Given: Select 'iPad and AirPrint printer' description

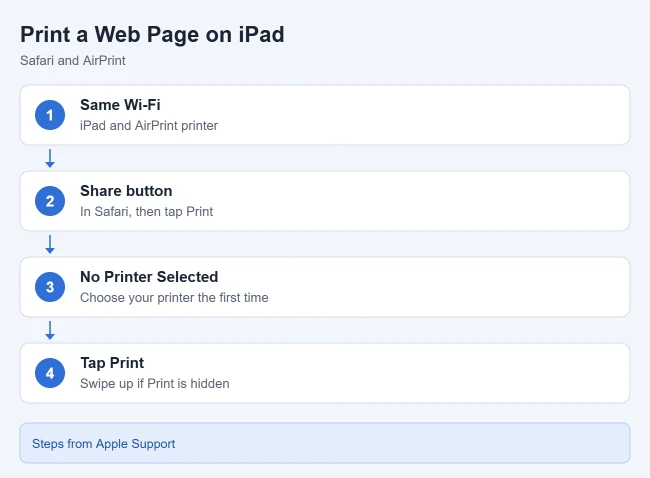Looking at the screenshot, I should (149, 126).
